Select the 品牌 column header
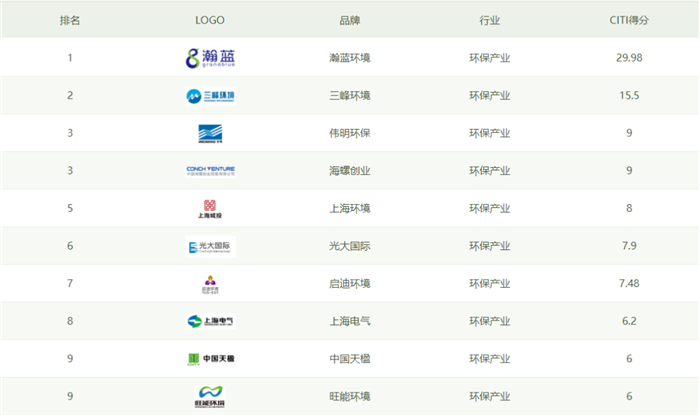Image resolution: width=700 pixels, height=415 pixels. coord(350,20)
